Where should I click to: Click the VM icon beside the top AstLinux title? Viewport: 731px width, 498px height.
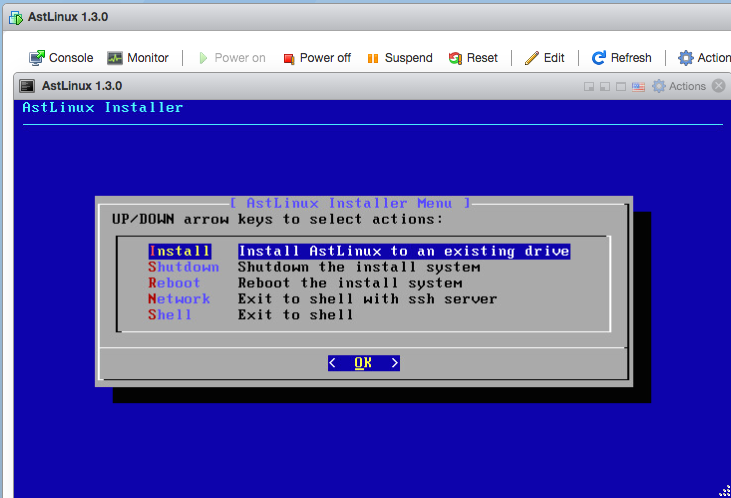coord(16,18)
